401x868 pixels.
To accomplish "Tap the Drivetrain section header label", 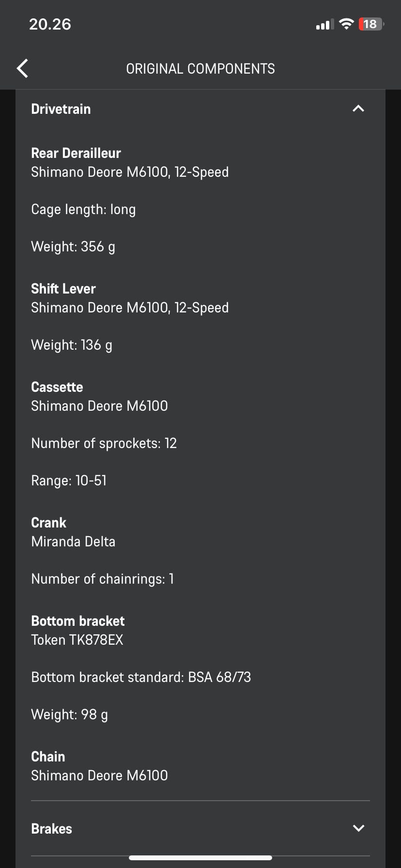I will point(61,109).
